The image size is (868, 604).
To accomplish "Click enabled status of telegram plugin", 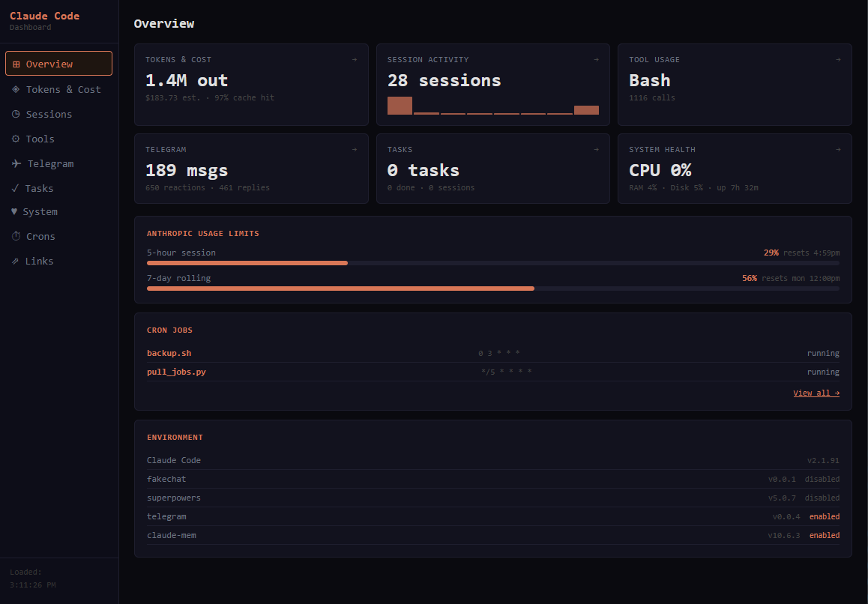I will coord(825,516).
